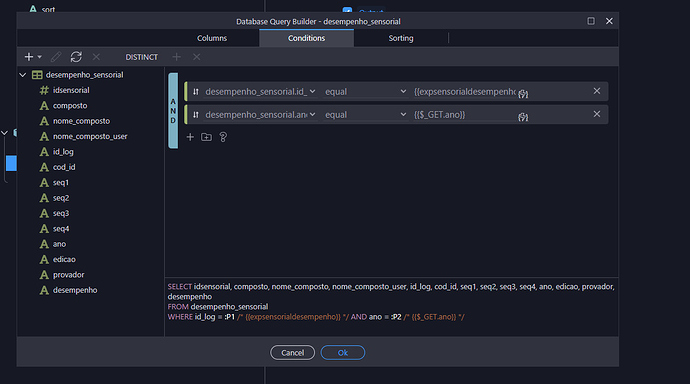This screenshot has width=690, height=384.
Task: Select the seq1 column
Action: tap(61, 183)
